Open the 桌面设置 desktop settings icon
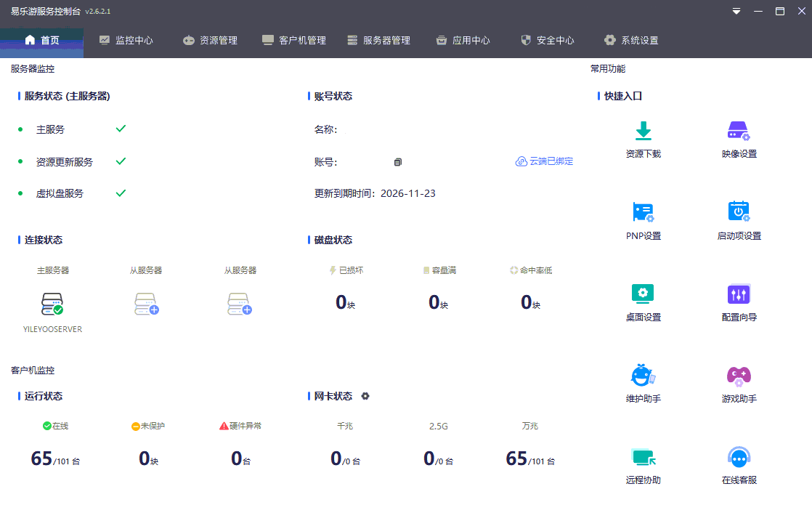Image resolution: width=812 pixels, height=521 pixels. click(x=643, y=294)
